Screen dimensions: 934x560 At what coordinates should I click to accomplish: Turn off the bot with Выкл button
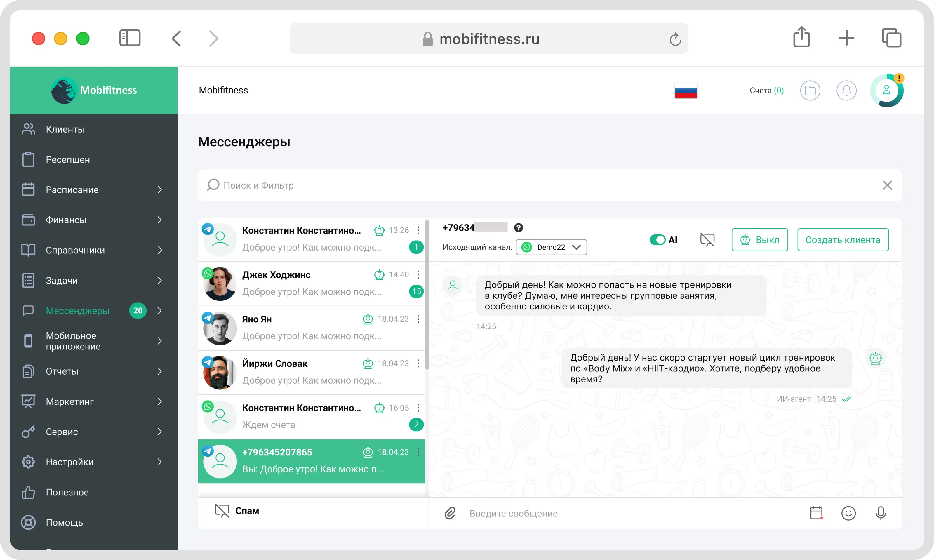coord(760,240)
